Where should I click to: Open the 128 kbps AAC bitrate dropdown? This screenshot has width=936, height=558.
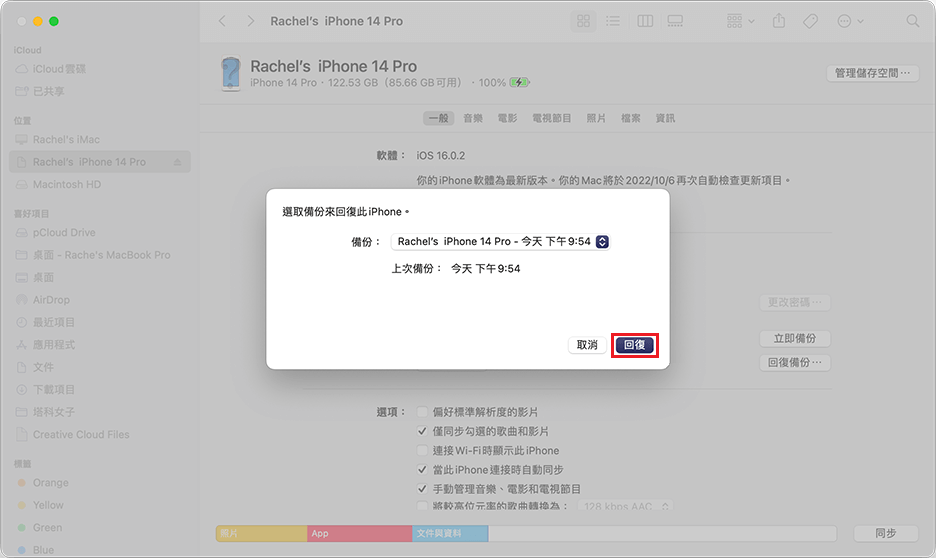[625, 506]
